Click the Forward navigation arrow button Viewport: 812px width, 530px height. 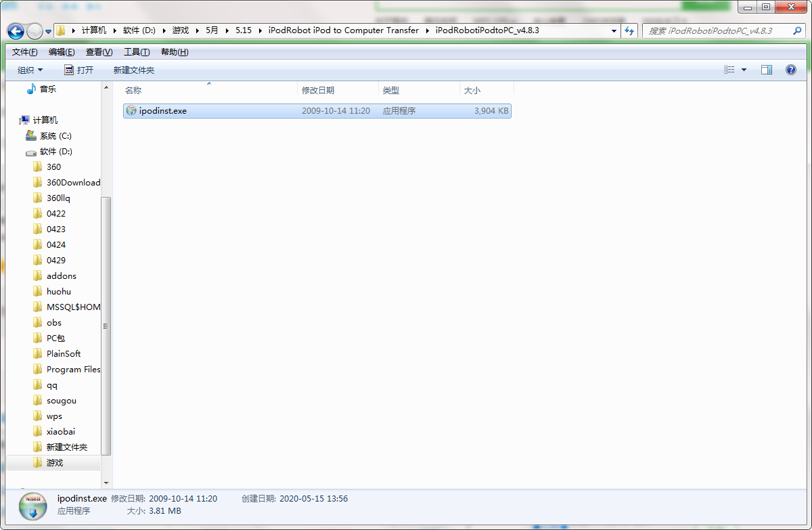click(35, 31)
